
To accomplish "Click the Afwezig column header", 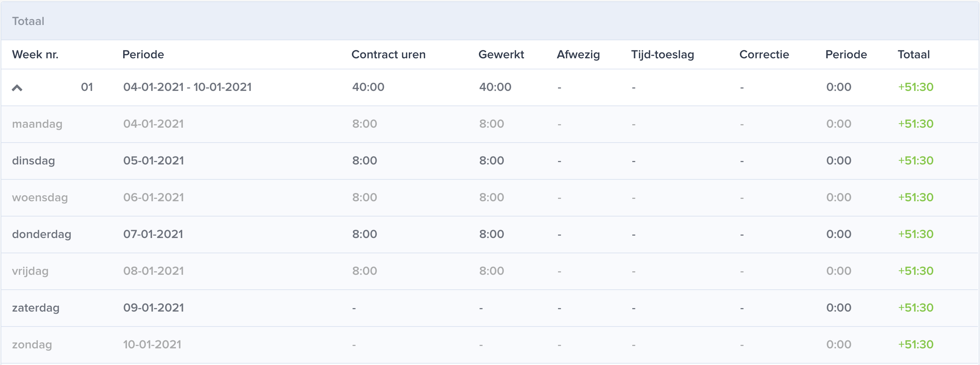I will coord(578,55).
